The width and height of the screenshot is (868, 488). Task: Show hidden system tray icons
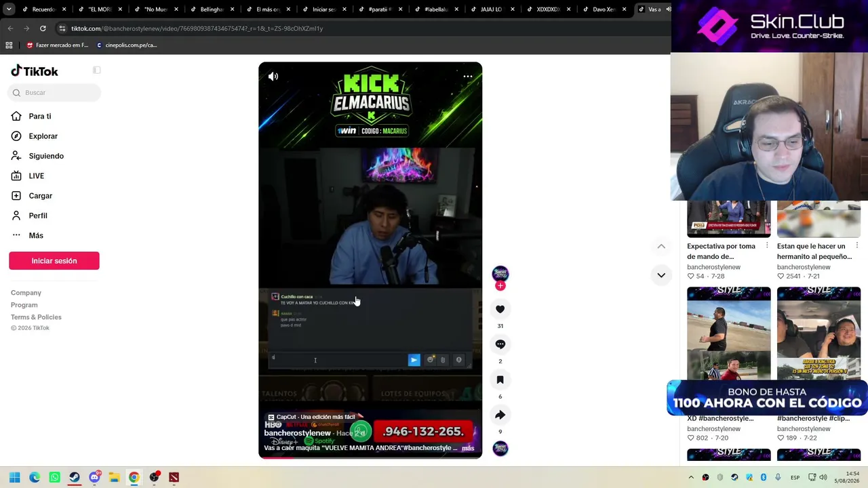click(691, 477)
